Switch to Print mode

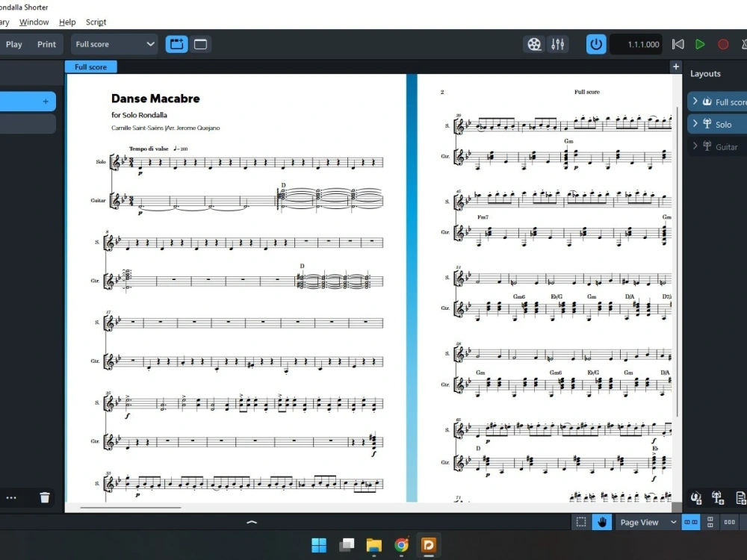tap(46, 44)
